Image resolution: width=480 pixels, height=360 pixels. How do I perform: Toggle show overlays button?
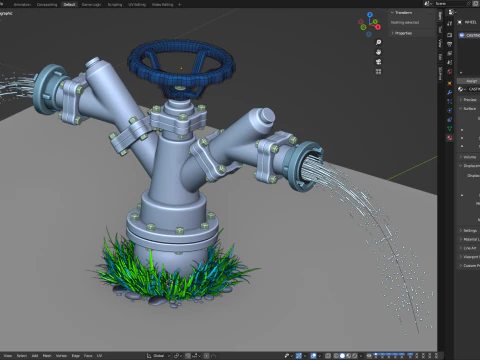[x=313, y=356]
